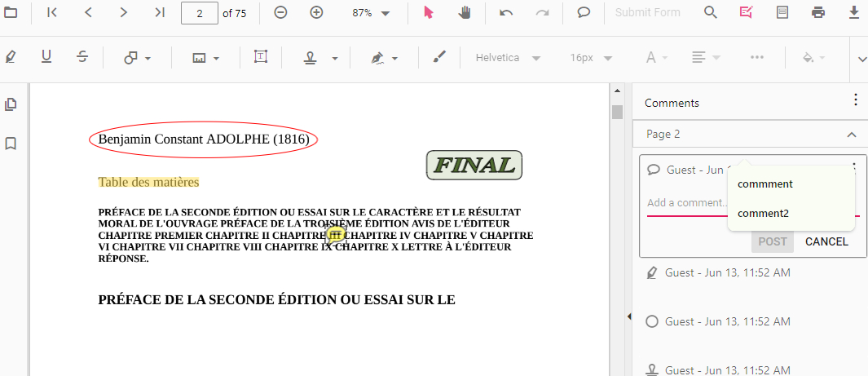Open the font color picker

coord(657,58)
